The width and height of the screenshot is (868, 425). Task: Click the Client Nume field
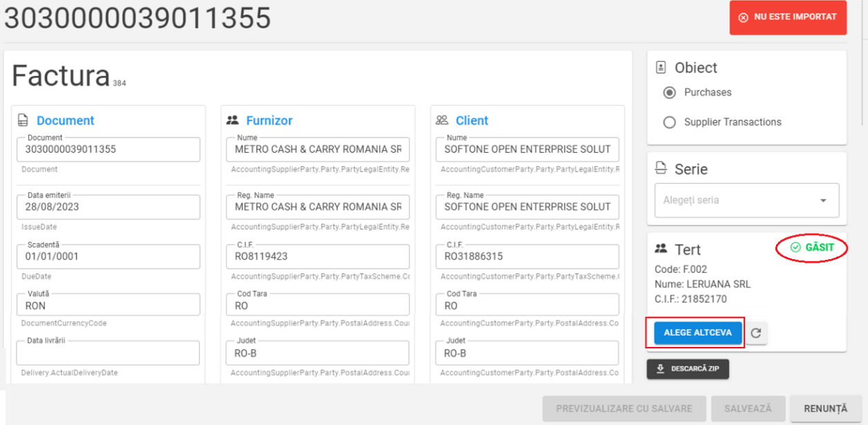coord(528,149)
